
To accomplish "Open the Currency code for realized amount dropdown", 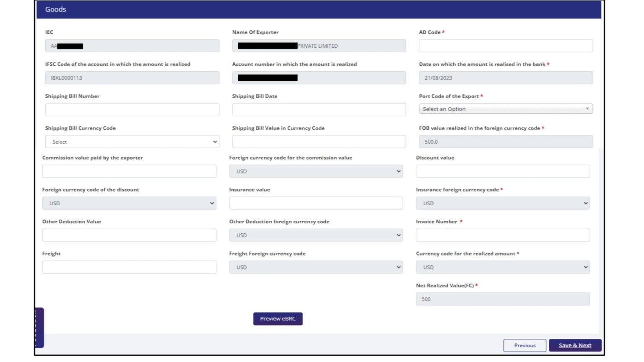I will [x=502, y=267].
